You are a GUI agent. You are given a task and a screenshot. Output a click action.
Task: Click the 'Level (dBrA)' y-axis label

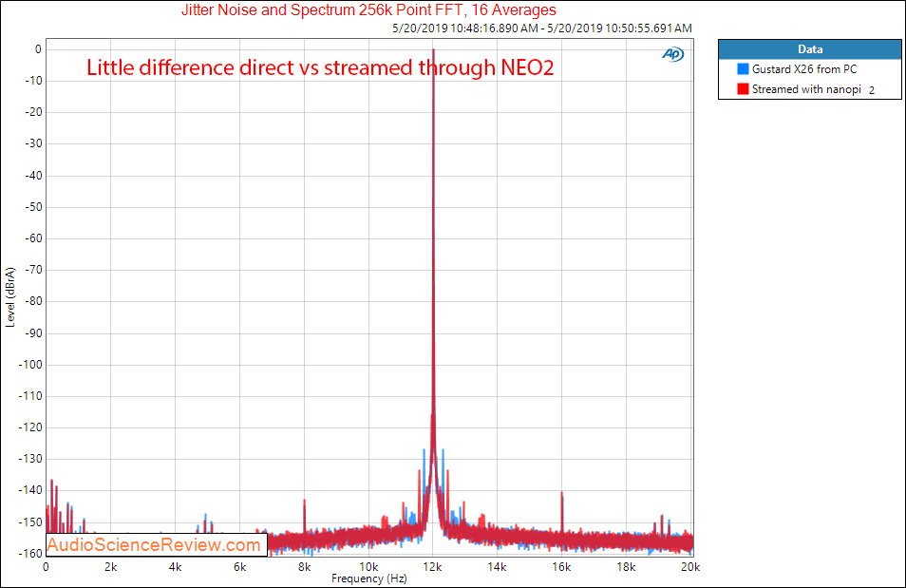click(9, 297)
